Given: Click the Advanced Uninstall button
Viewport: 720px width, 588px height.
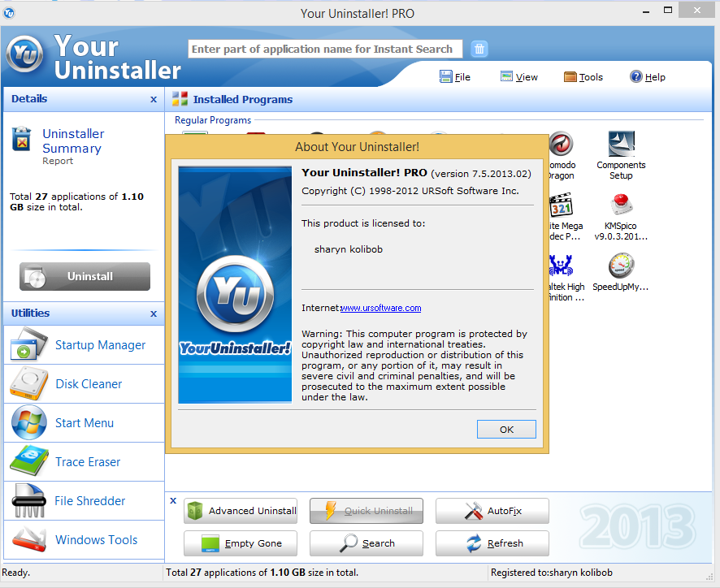Looking at the screenshot, I should 241,511.
